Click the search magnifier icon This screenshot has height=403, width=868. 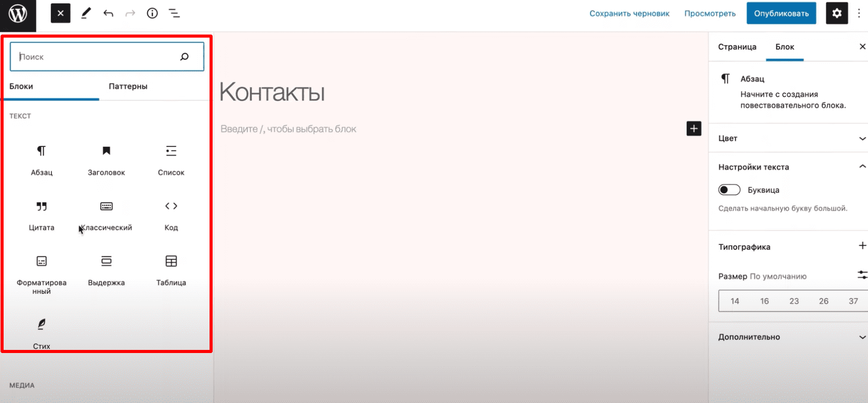184,57
